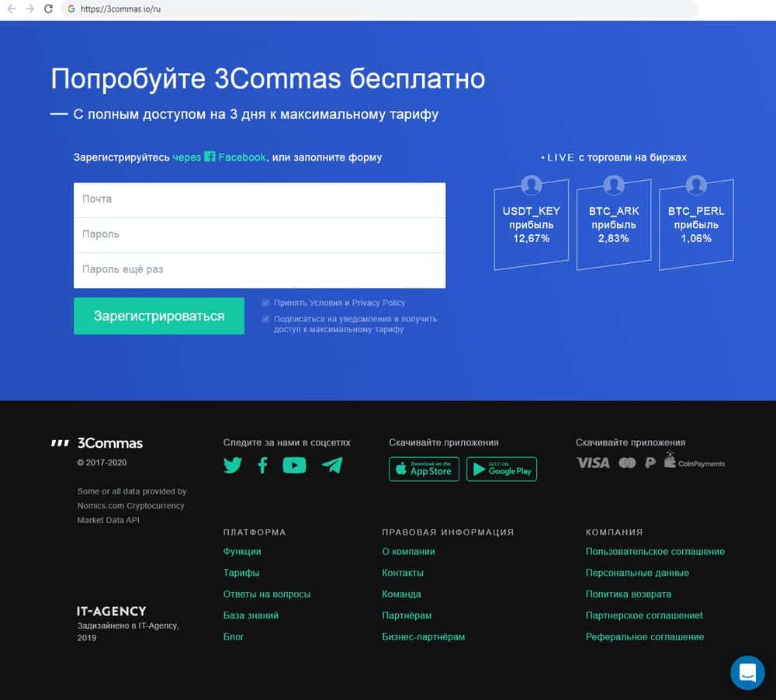The image size is (776, 700).
Task: Open 'Персональные данные' link
Action: (x=637, y=573)
